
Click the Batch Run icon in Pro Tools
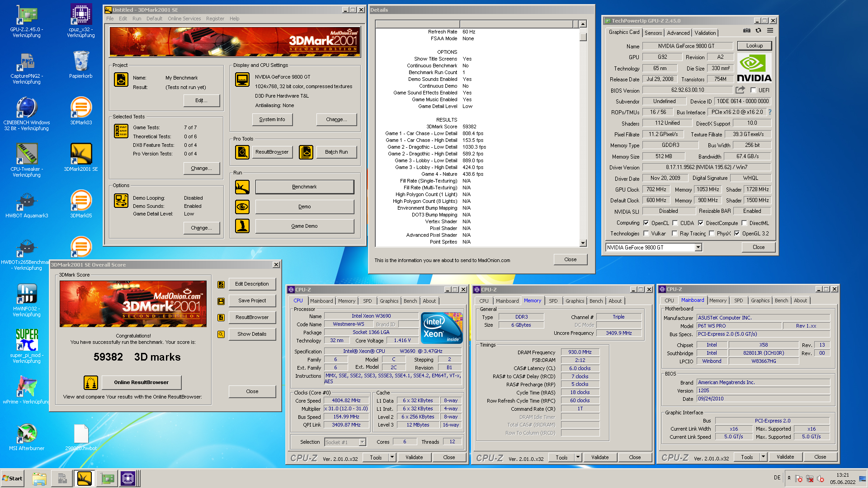(x=306, y=152)
